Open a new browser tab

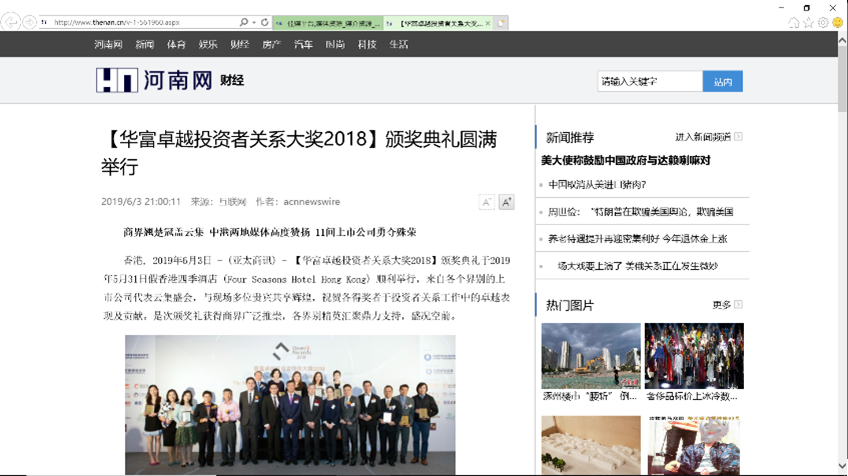point(501,23)
